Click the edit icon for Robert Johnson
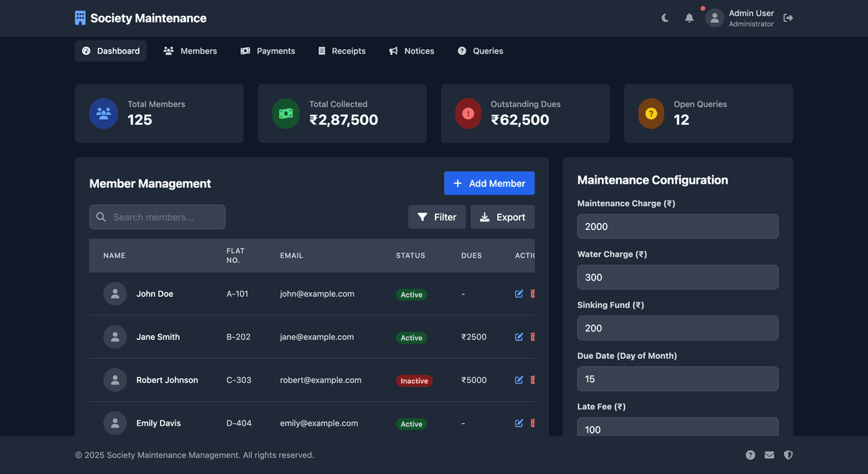The image size is (868, 474). coord(519,380)
